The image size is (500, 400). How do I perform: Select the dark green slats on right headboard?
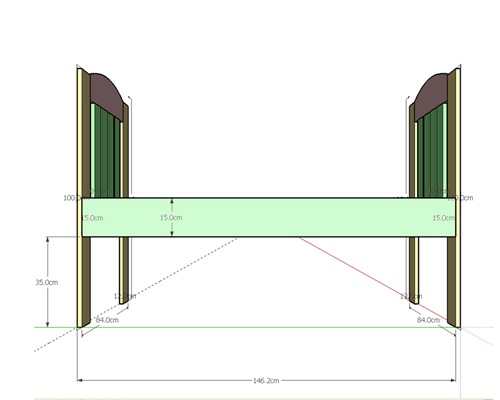(432, 153)
